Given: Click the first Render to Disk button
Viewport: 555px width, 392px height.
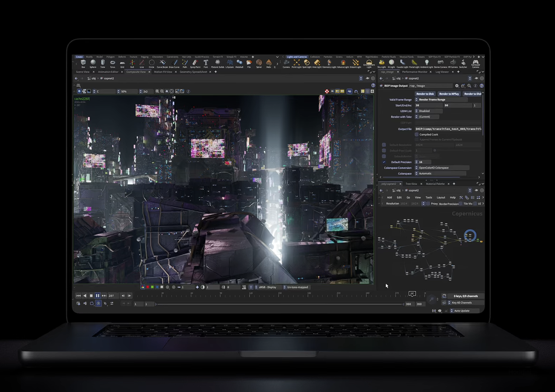Looking at the screenshot, I should click(x=425, y=94).
